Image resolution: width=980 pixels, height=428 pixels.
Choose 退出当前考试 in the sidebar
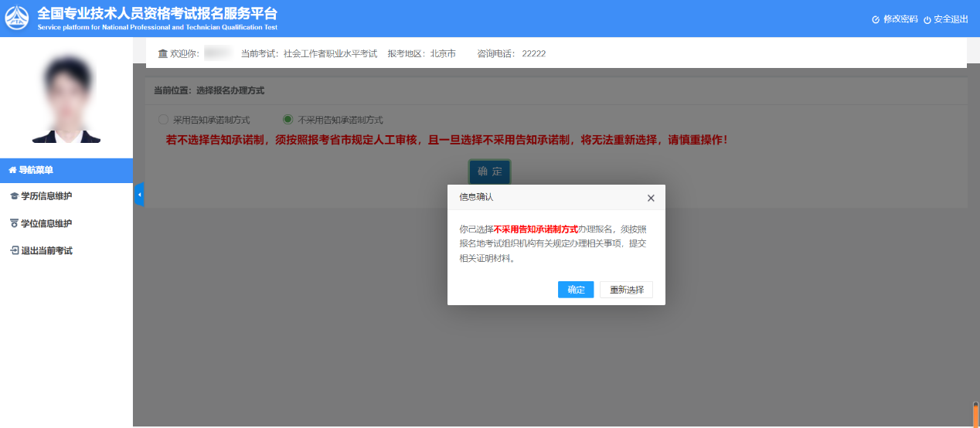pos(46,250)
